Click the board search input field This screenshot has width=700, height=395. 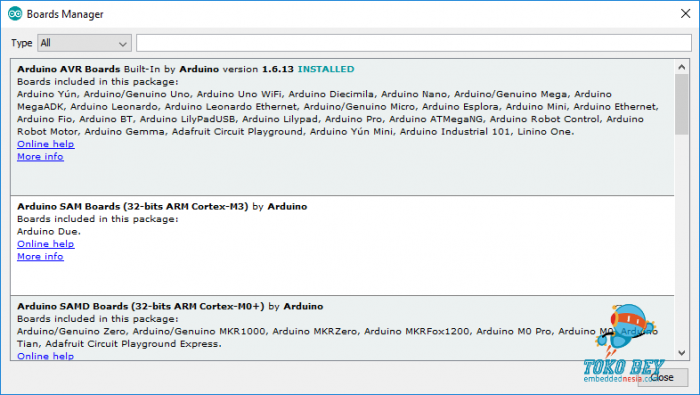[414, 43]
